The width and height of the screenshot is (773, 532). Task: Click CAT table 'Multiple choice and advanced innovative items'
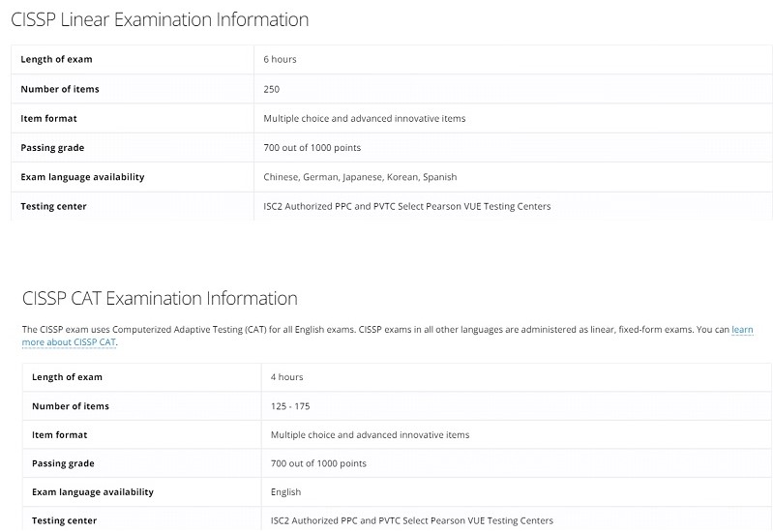pos(370,435)
